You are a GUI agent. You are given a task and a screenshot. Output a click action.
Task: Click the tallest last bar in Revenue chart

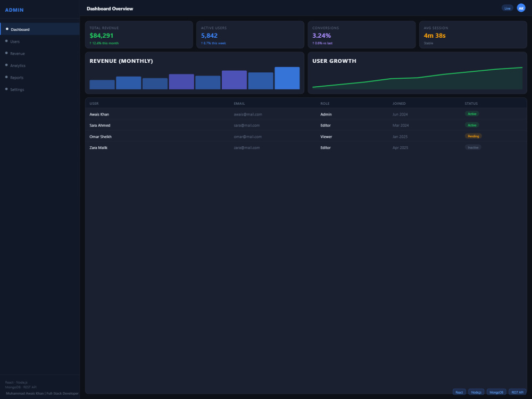pyautogui.click(x=287, y=78)
